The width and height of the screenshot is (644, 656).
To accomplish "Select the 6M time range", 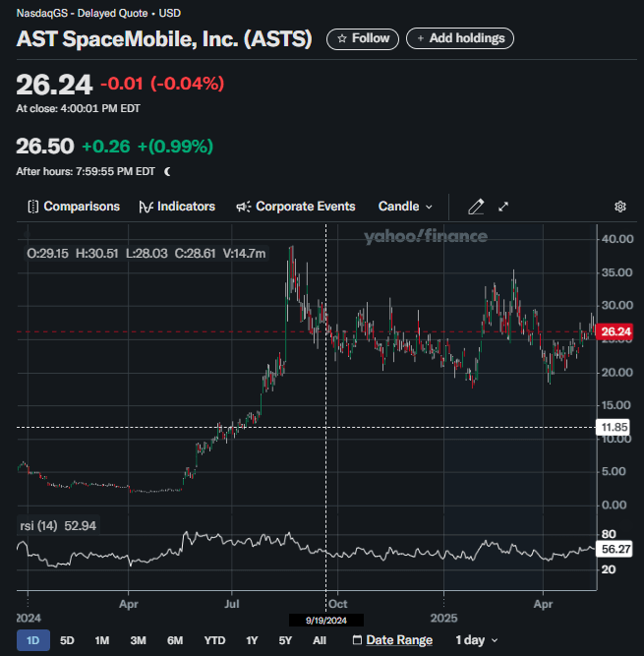I will pos(175,640).
